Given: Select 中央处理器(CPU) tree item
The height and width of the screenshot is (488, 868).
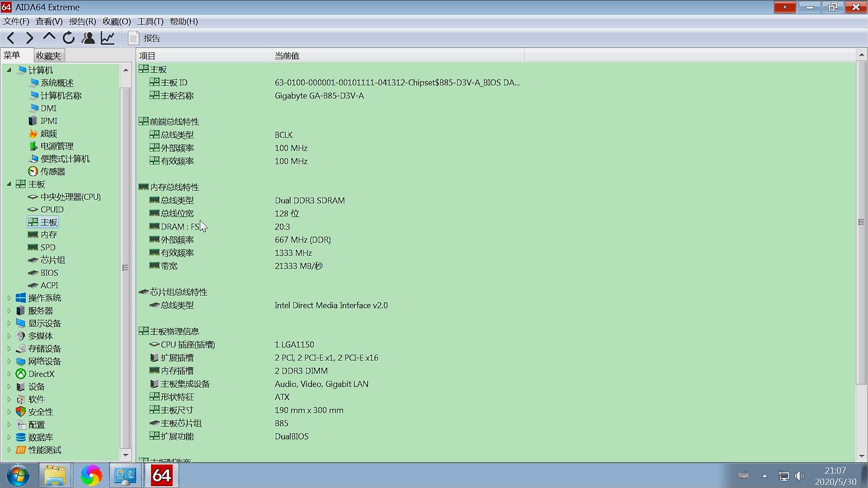Looking at the screenshot, I should [71, 197].
